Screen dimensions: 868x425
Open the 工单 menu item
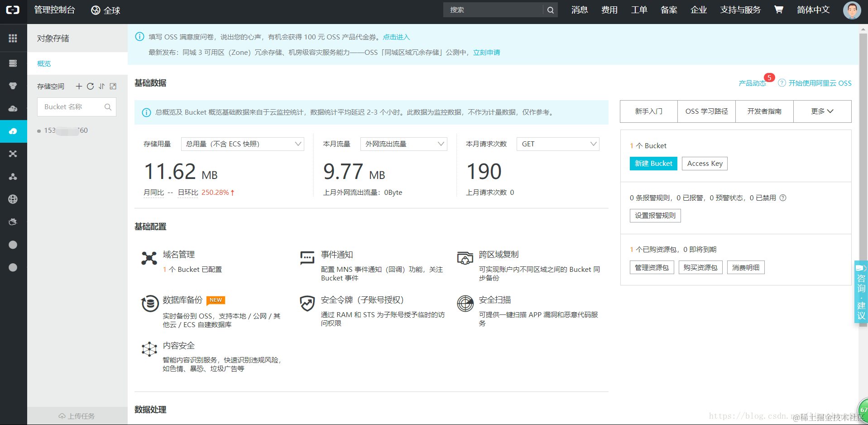[639, 10]
